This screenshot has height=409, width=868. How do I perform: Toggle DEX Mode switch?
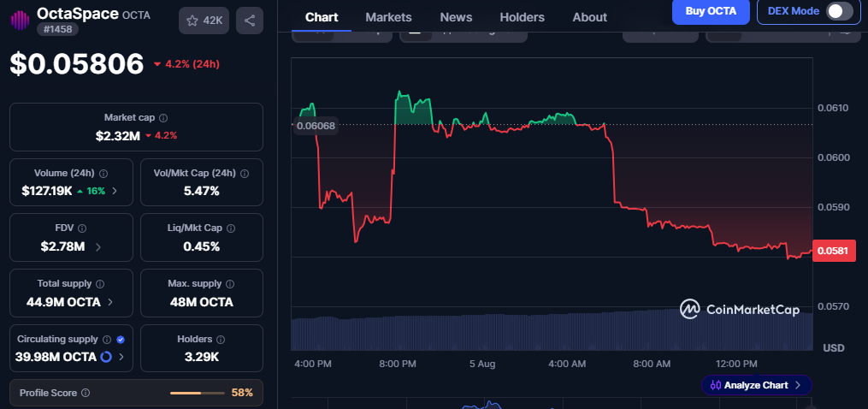[839, 12]
